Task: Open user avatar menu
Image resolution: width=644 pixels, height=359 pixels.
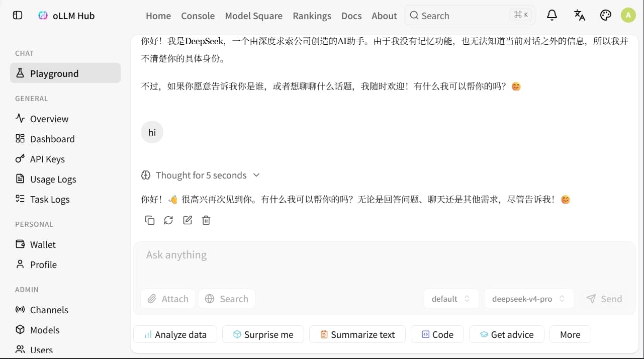Action: (628, 15)
